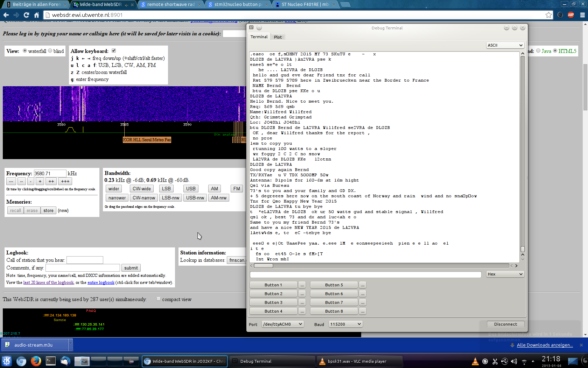Screen dimensions: 588x368
Task: Click the station callsign input field
Action: point(85,260)
